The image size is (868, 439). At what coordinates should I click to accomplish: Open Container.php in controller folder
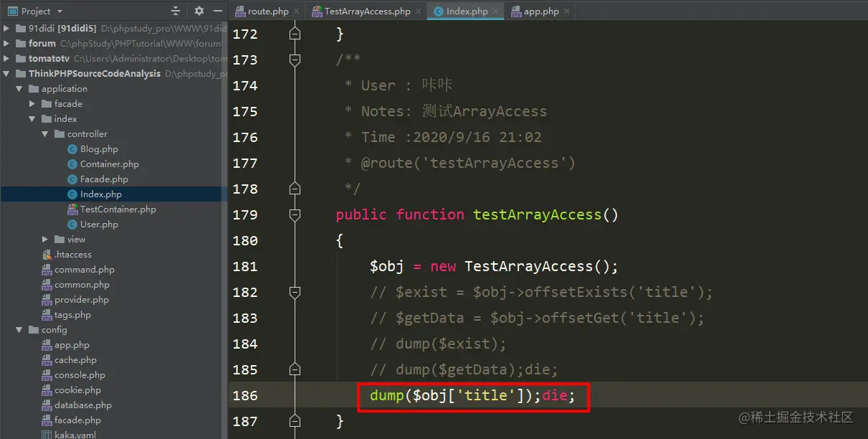coord(110,164)
